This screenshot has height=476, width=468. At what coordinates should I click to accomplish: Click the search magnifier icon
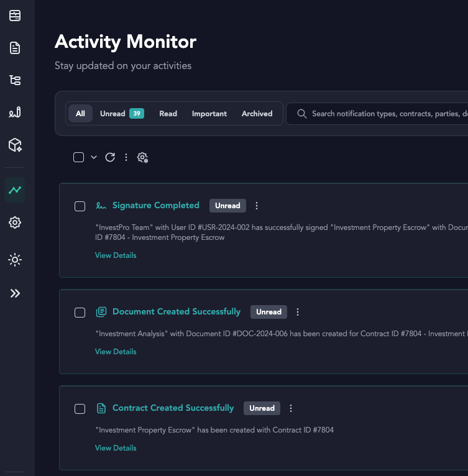pos(302,114)
